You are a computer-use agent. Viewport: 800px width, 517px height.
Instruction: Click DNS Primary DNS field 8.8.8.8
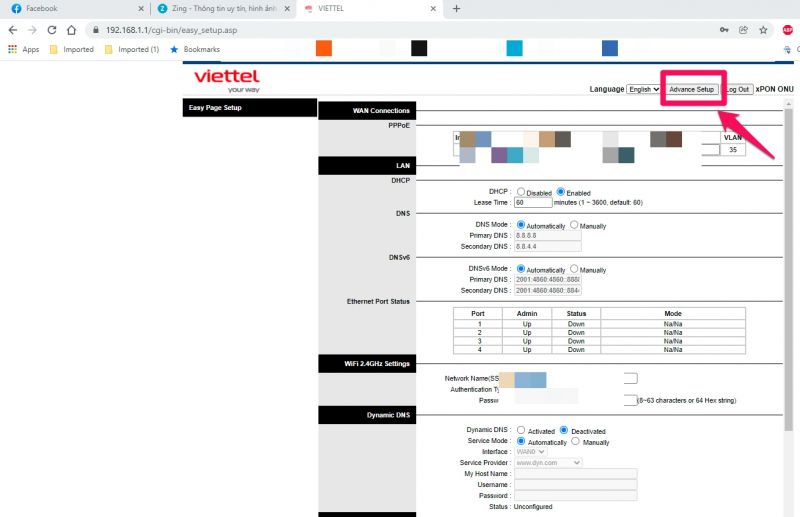point(547,236)
